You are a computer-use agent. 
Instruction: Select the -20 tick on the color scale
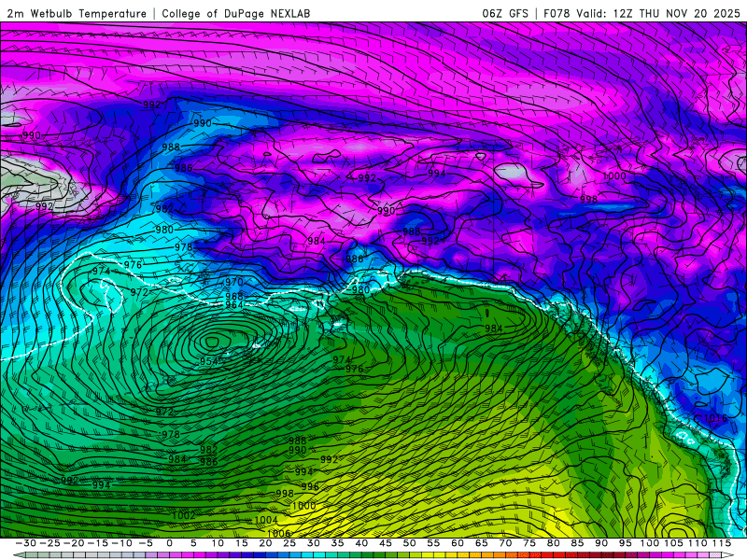pos(73,543)
